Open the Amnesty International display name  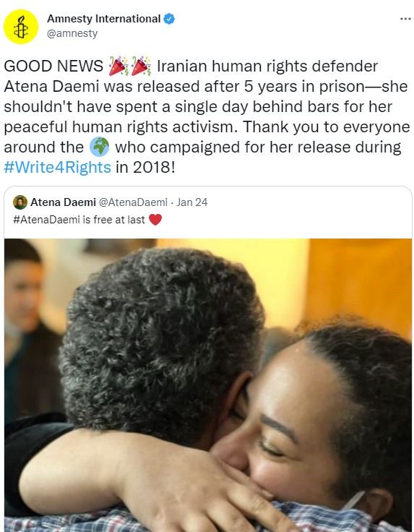(x=104, y=19)
